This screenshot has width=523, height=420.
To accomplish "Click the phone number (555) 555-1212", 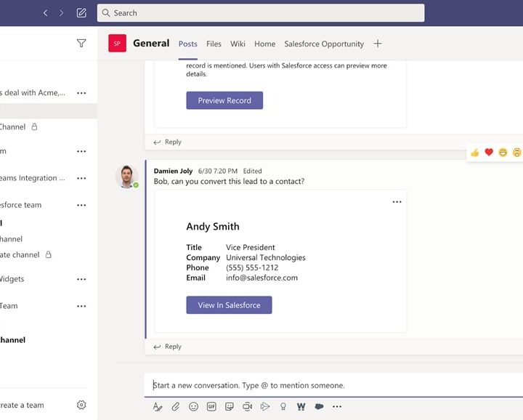I will point(252,268).
